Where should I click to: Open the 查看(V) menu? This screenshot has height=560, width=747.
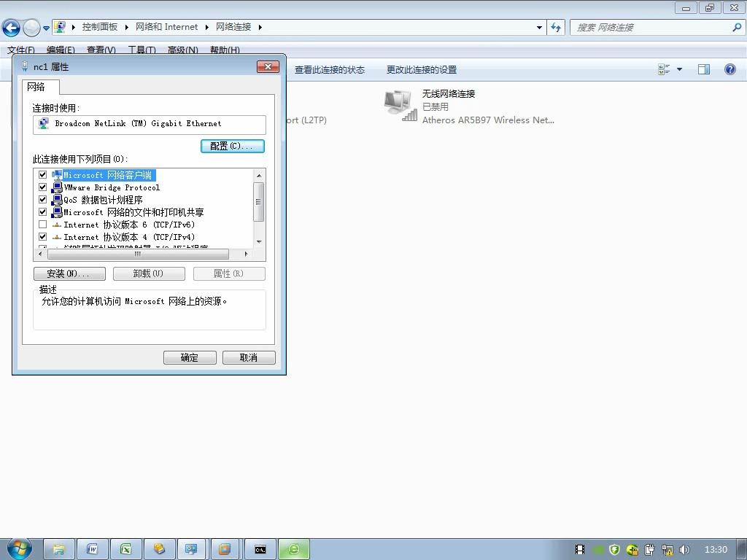[x=101, y=50]
